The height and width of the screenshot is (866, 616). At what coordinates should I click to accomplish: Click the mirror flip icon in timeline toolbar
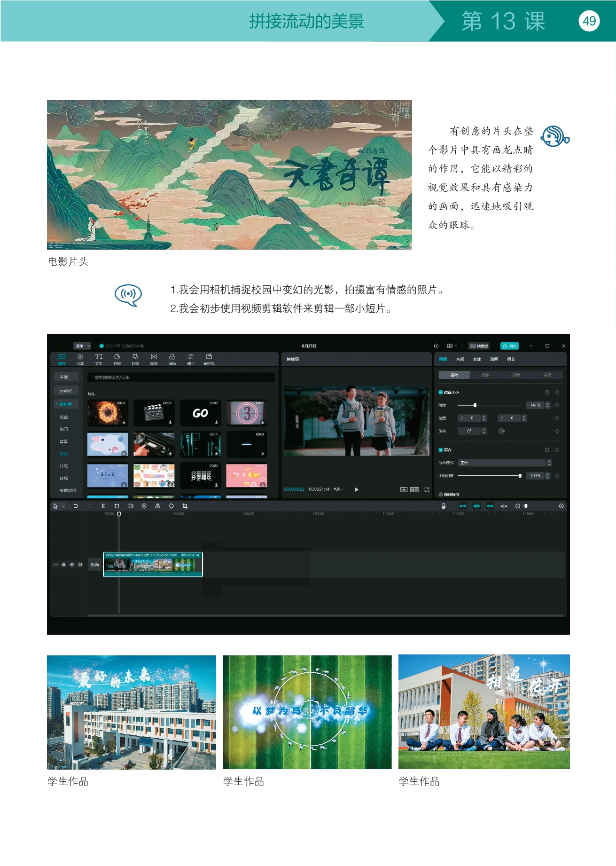point(157,506)
